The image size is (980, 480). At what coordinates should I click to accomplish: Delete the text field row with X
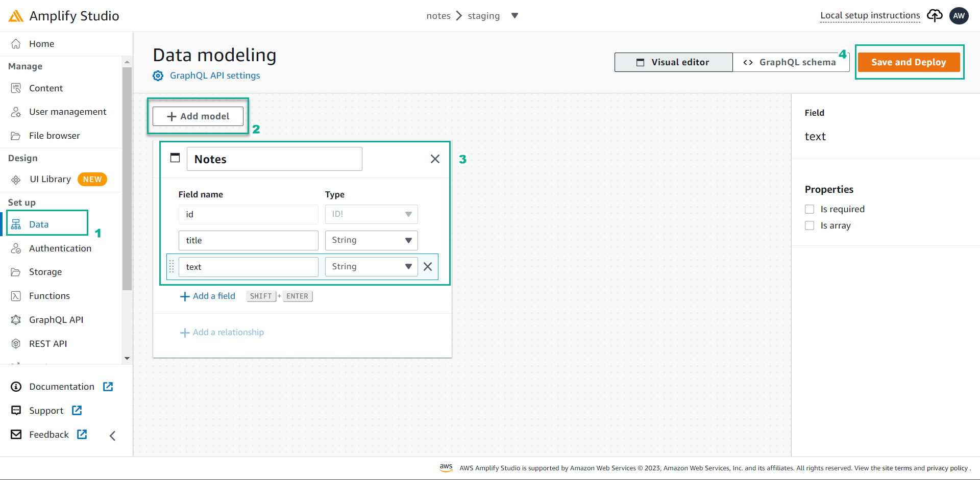click(x=428, y=267)
